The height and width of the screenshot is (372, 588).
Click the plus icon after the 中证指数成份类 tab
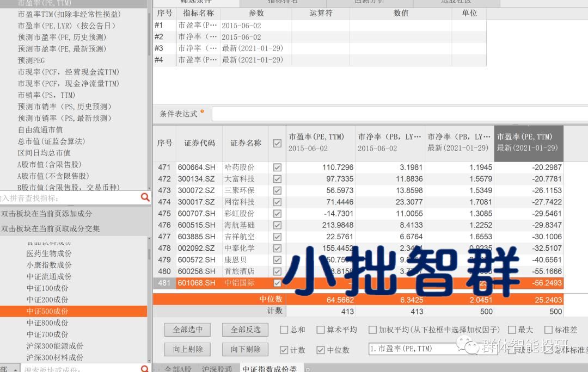click(x=308, y=369)
